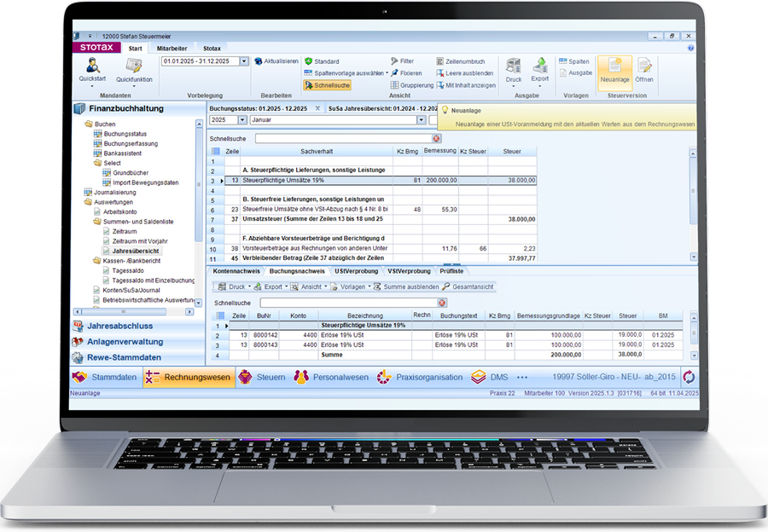Open the VStVerprobung tab
768x532 pixels.
pos(409,271)
